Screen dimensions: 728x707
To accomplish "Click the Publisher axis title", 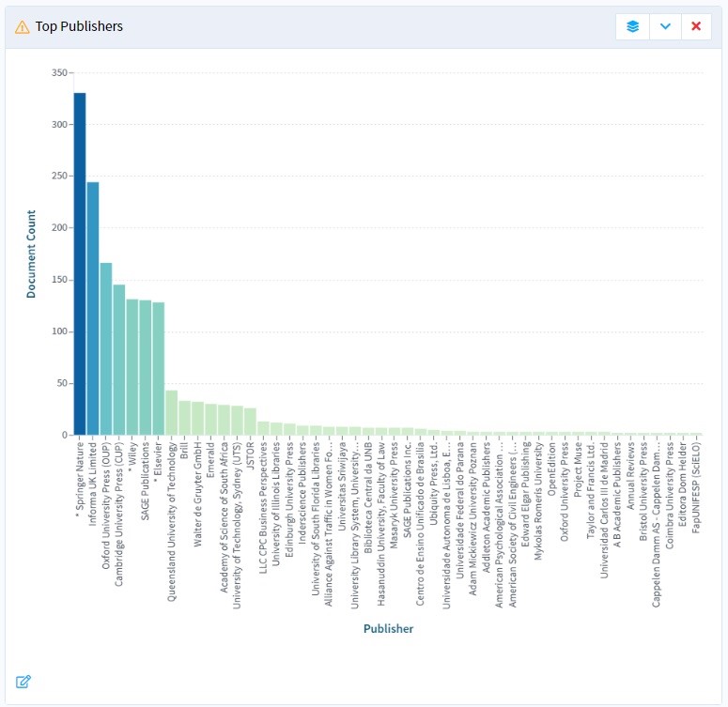I will tap(388, 629).
